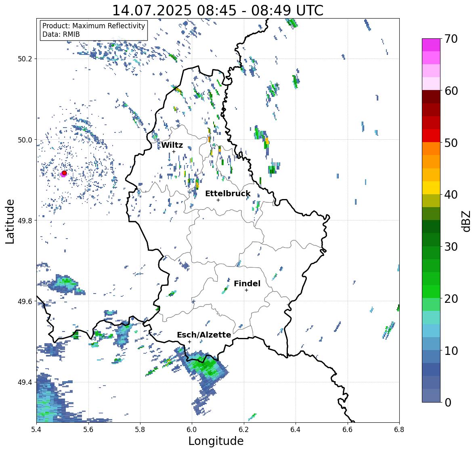The width and height of the screenshot is (476, 451).
Task: Click the 40 colorbar tick label
Action: click(x=451, y=195)
